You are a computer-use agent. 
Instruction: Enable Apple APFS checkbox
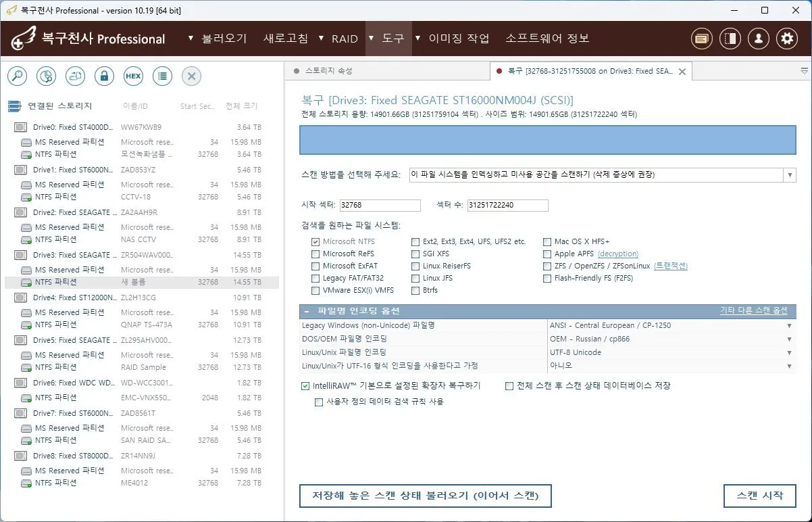pyautogui.click(x=547, y=254)
